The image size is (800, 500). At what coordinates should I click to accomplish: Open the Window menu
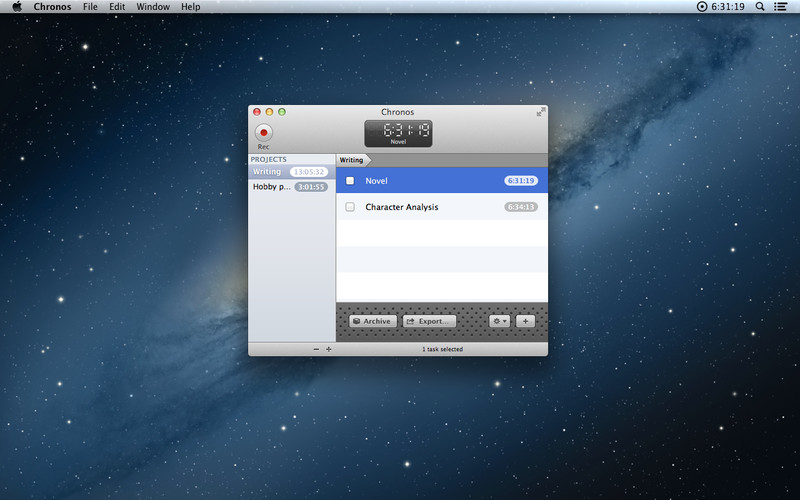click(x=153, y=7)
